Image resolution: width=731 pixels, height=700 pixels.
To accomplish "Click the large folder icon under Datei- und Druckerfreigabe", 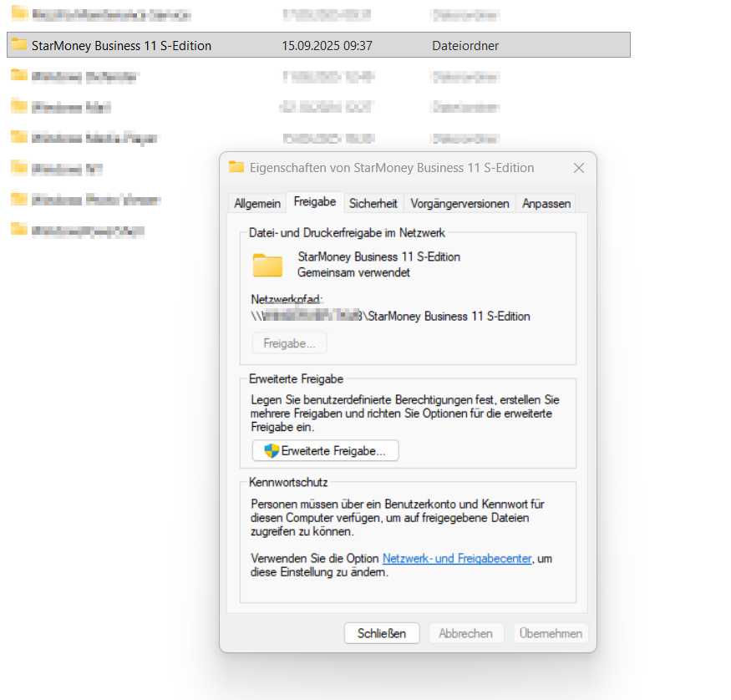I will tap(268, 265).
